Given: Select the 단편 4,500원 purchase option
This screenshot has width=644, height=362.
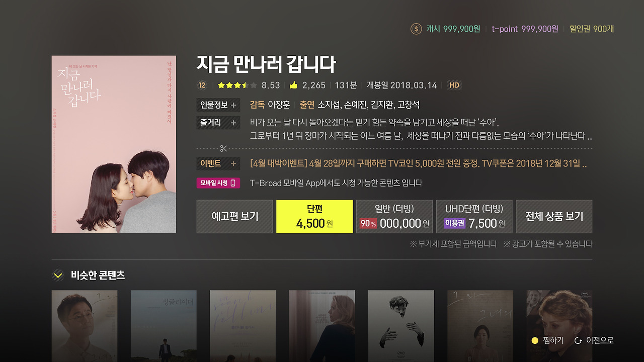Looking at the screenshot, I should [314, 216].
